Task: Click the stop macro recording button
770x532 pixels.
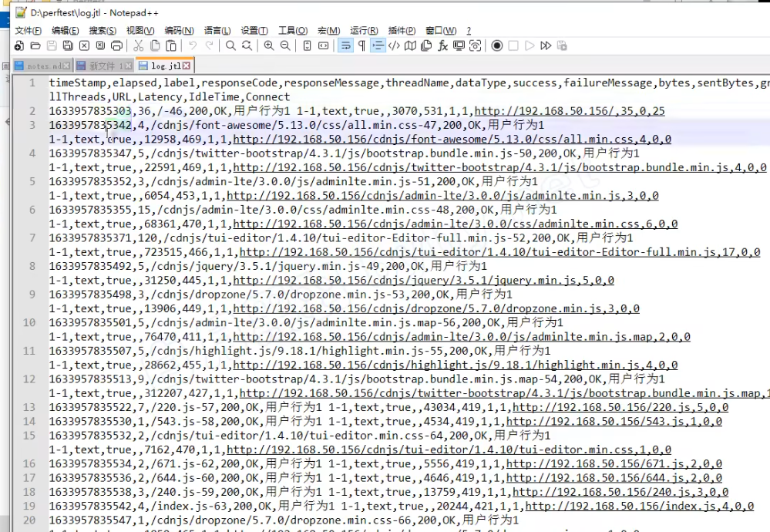Action: 513,45
